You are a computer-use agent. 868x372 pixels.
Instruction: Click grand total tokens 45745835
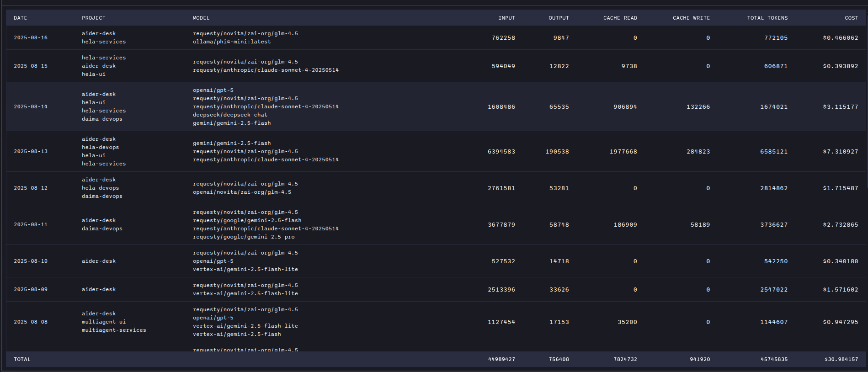(x=774, y=359)
